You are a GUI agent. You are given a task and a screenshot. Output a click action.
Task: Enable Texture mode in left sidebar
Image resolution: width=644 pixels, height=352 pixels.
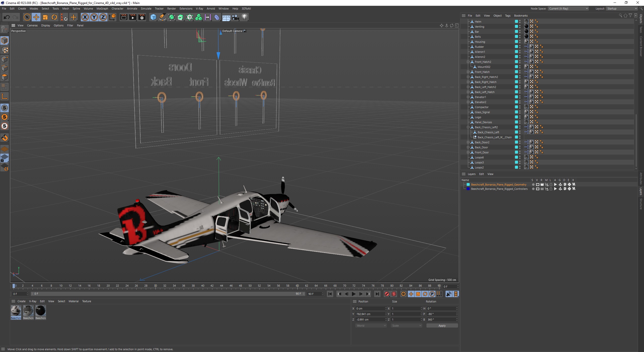point(5,50)
